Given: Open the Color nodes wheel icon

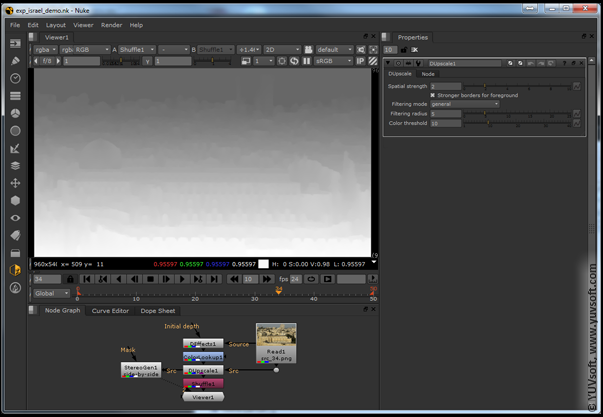Looking at the screenshot, I should pos(15,113).
